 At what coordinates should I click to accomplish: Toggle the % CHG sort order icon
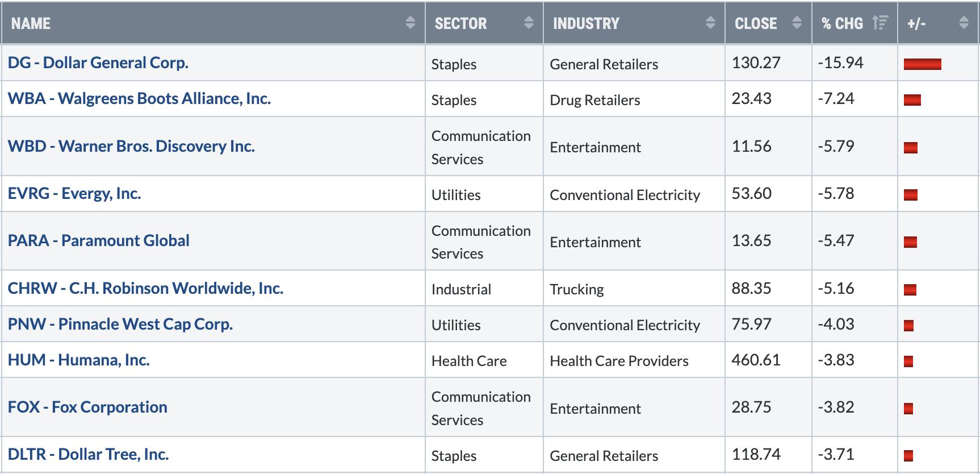[880, 23]
